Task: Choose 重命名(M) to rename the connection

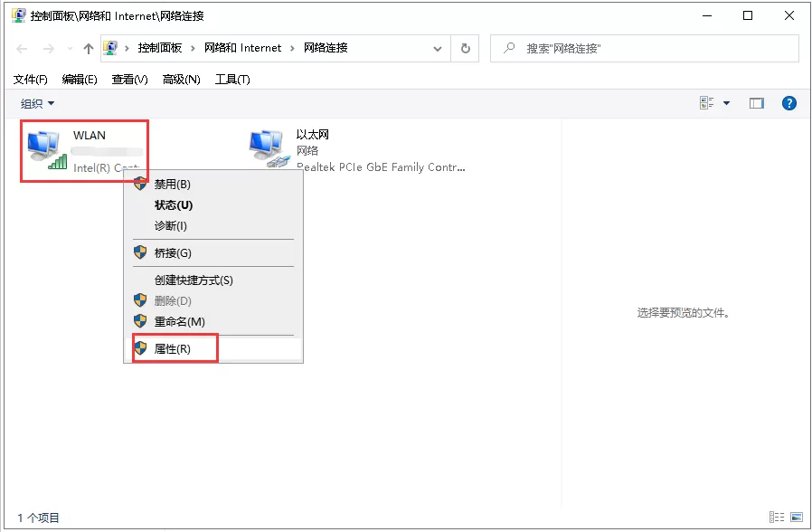Action: coord(178,321)
